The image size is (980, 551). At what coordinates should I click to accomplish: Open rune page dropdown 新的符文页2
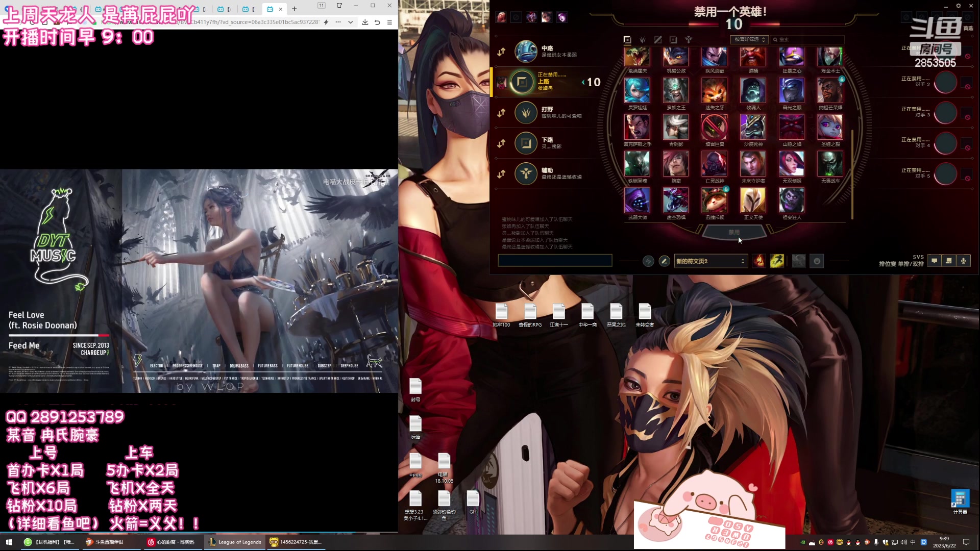pyautogui.click(x=710, y=261)
